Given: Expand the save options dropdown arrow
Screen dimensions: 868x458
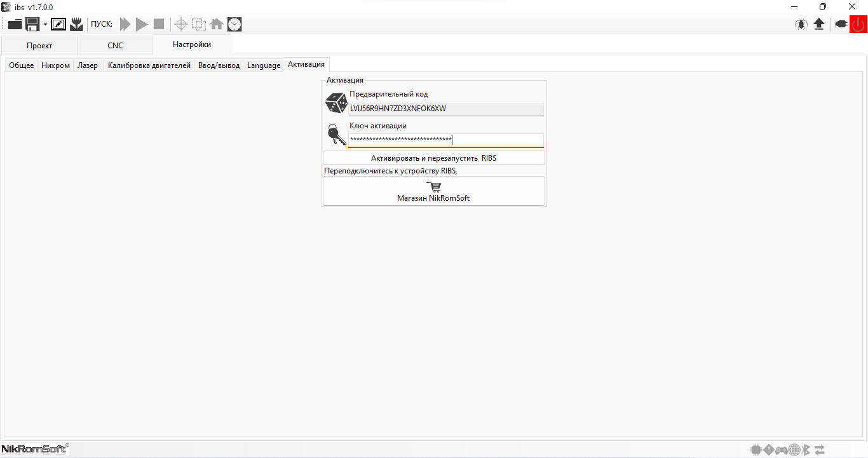Looking at the screenshot, I should [x=45, y=25].
